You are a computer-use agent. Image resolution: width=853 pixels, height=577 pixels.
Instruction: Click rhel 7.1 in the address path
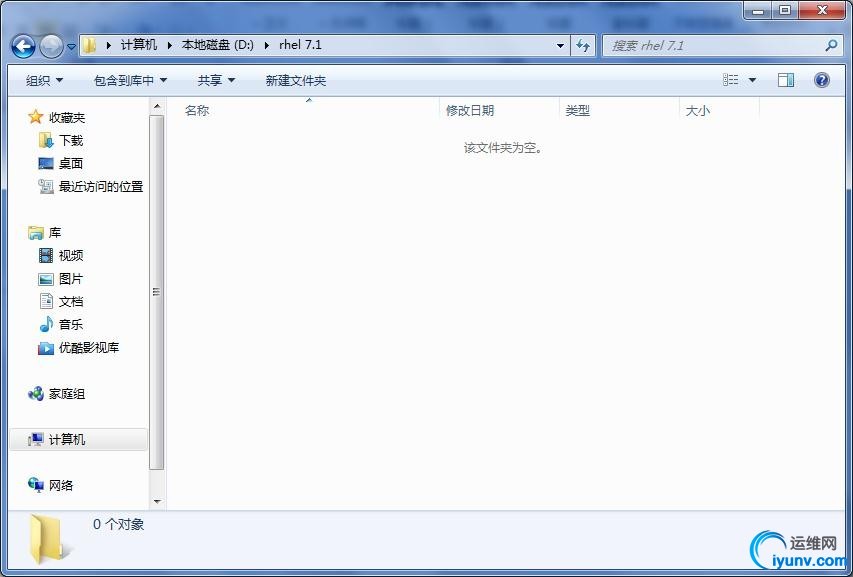(x=300, y=45)
